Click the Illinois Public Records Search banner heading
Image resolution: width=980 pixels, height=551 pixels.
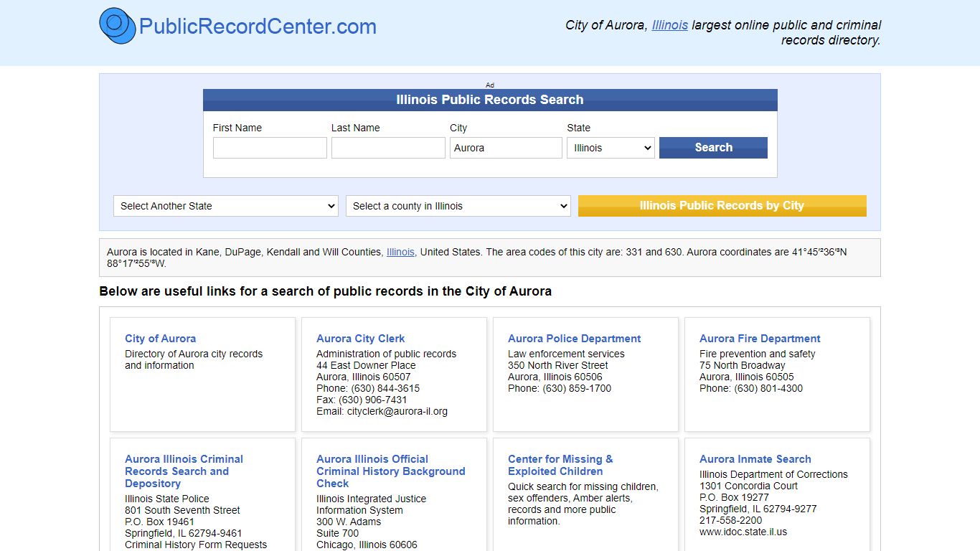(490, 100)
